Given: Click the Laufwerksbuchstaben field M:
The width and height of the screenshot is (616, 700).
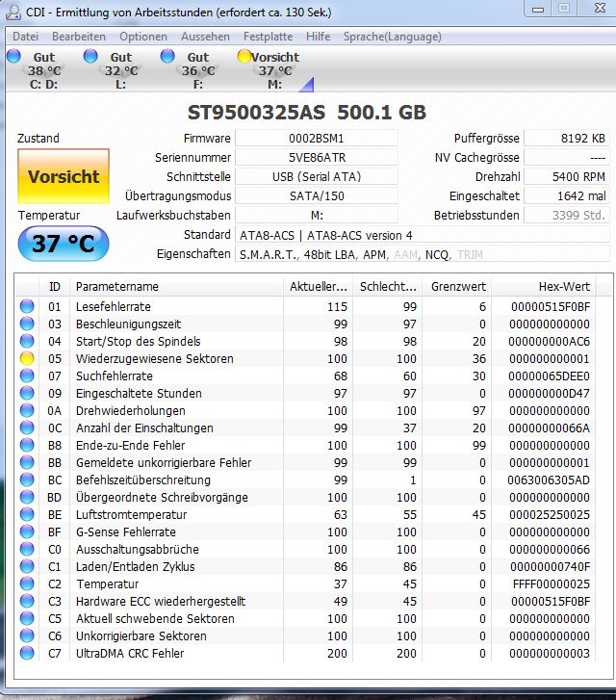Looking at the screenshot, I should coord(317,215).
